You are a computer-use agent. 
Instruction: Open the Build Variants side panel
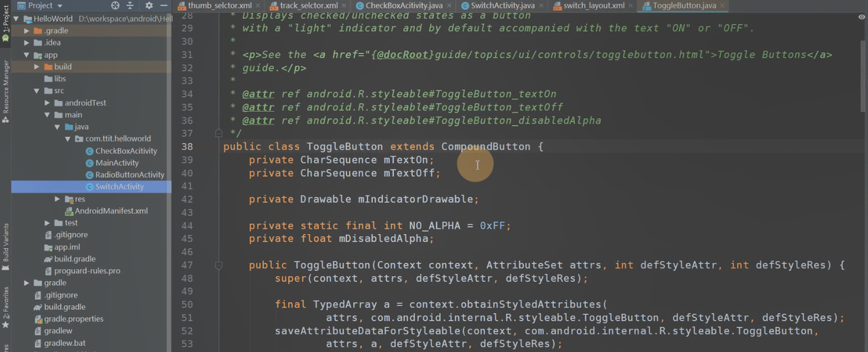pyautogui.click(x=5, y=246)
